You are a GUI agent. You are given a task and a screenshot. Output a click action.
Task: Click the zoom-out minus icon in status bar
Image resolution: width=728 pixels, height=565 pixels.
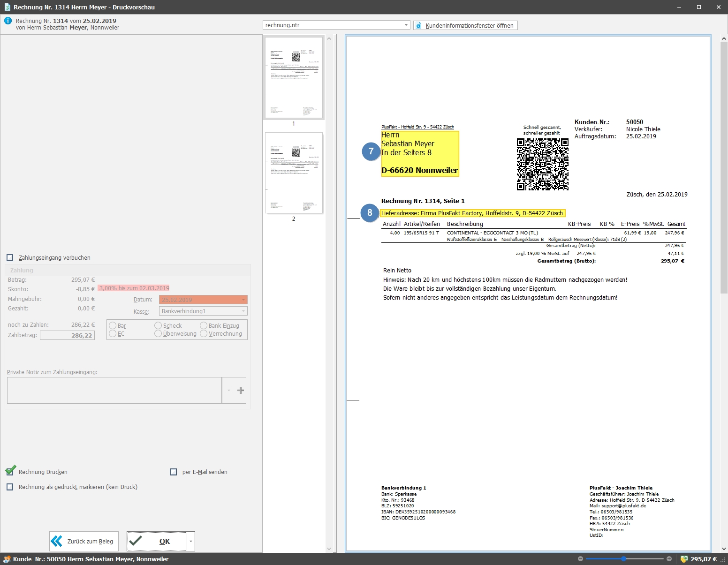point(580,559)
